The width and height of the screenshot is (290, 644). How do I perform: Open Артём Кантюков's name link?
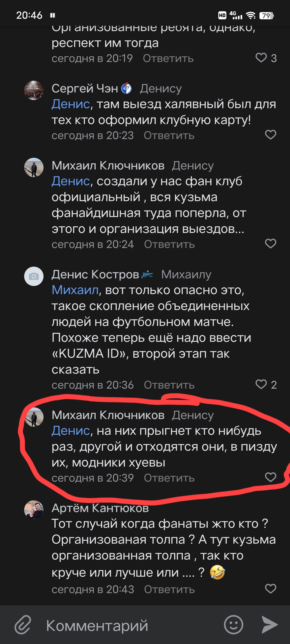100,508
